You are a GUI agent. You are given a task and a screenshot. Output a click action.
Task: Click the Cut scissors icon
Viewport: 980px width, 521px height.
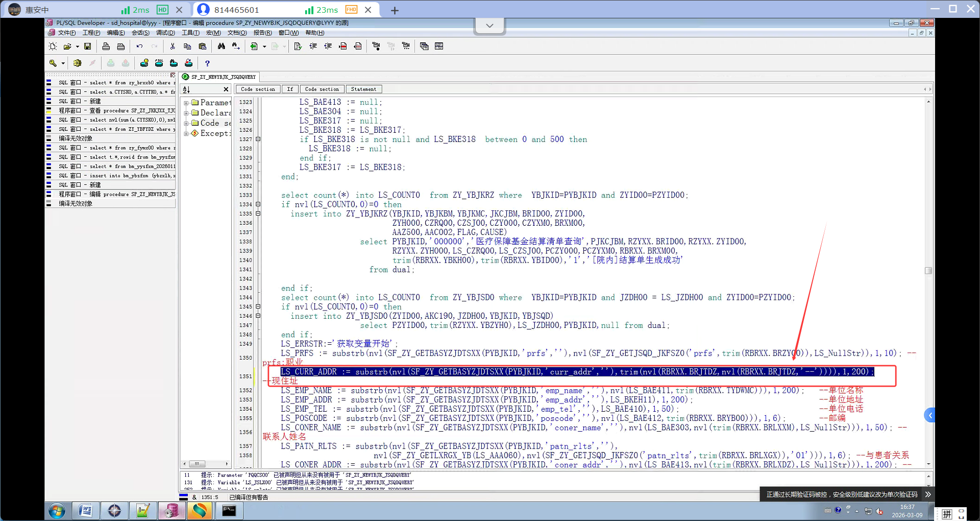pyautogui.click(x=173, y=46)
